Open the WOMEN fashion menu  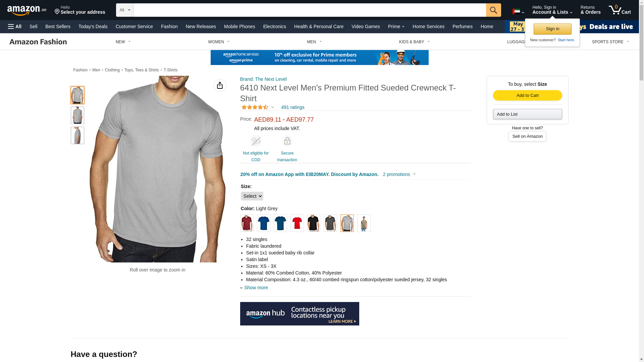tap(219, 42)
